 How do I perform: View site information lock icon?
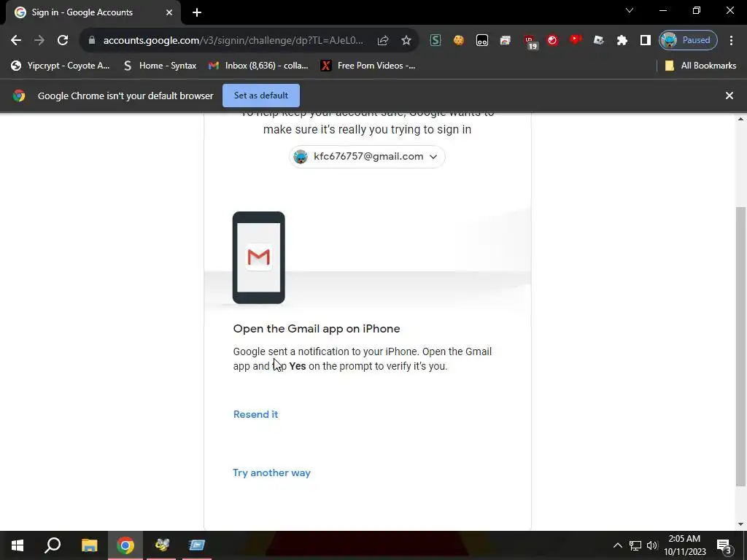click(x=92, y=41)
